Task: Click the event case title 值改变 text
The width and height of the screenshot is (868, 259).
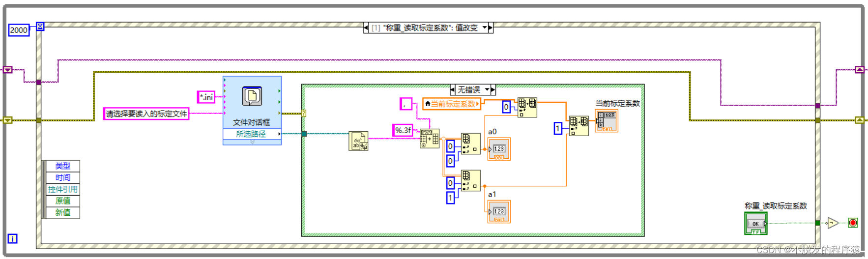Action: point(466,28)
